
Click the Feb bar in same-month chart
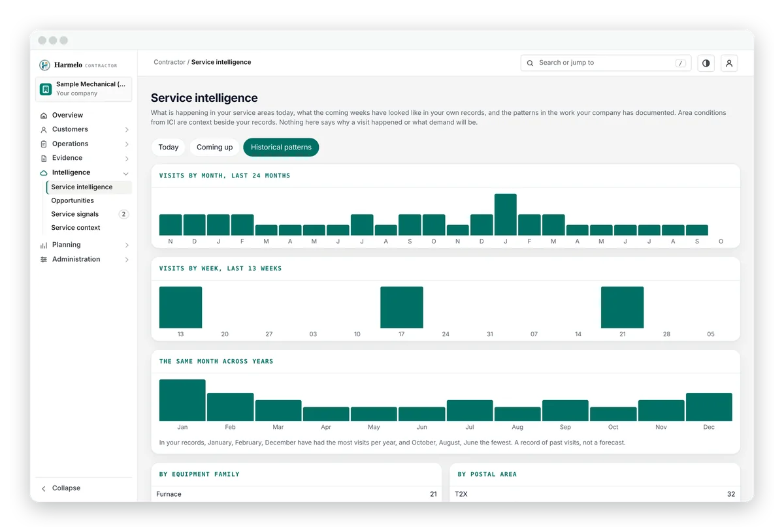pos(231,407)
